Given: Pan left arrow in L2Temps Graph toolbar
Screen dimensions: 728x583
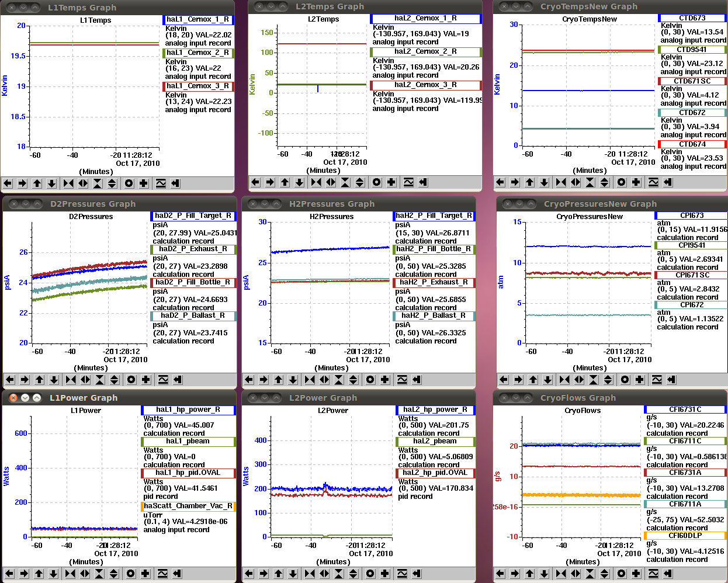Looking at the screenshot, I should pyautogui.click(x=255, y=182).
